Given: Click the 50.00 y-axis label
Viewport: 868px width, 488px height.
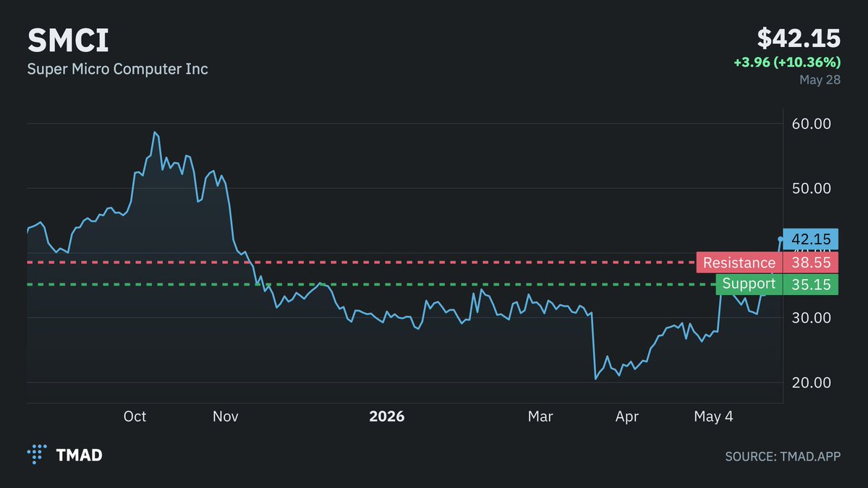Looking at the screenshot, I should pos(812,188).
